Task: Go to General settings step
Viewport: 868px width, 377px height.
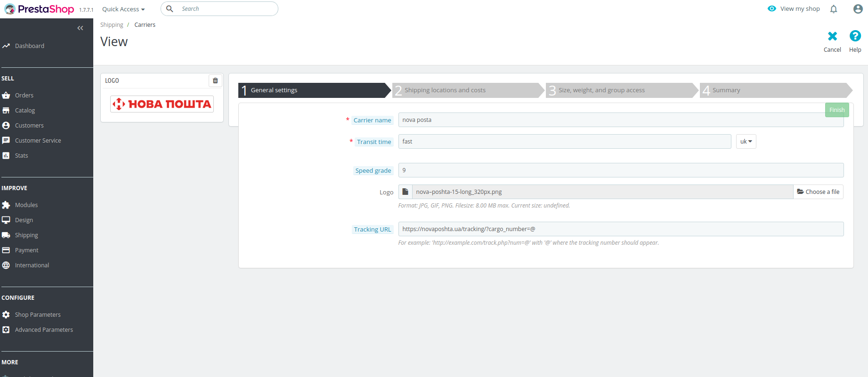Action: point(315,90)
